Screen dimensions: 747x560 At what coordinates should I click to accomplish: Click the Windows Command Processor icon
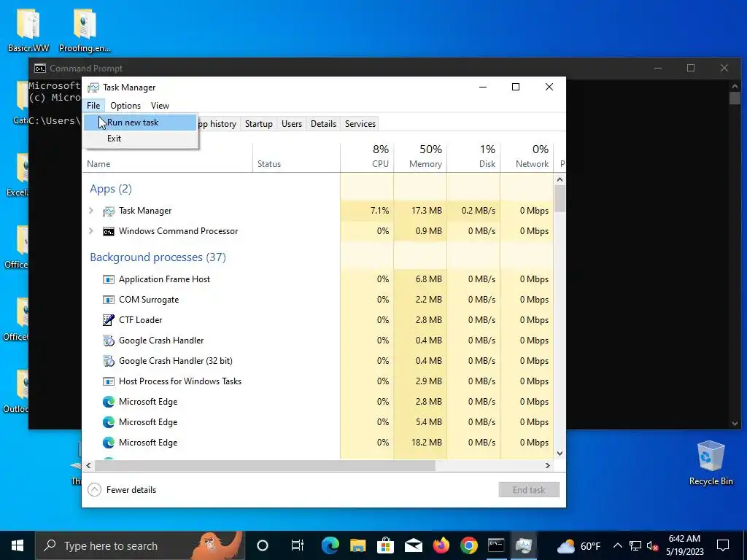click(109, 231)
